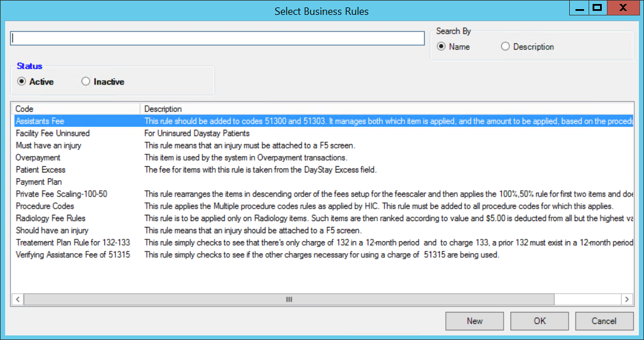
Task: Minimize the Select Business Rules window
Action: click(579, 8)
